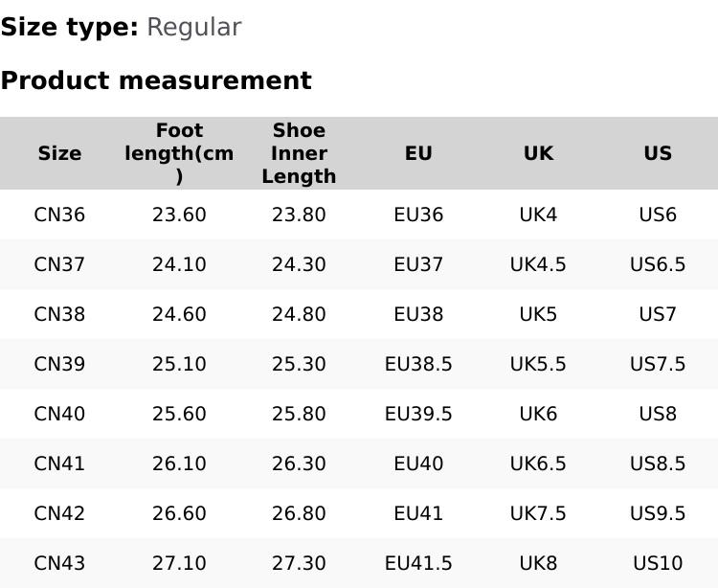Click the "Foot length(cm)" column header
The width and height of the screenshot is (718, 588).
click(179, 153)
